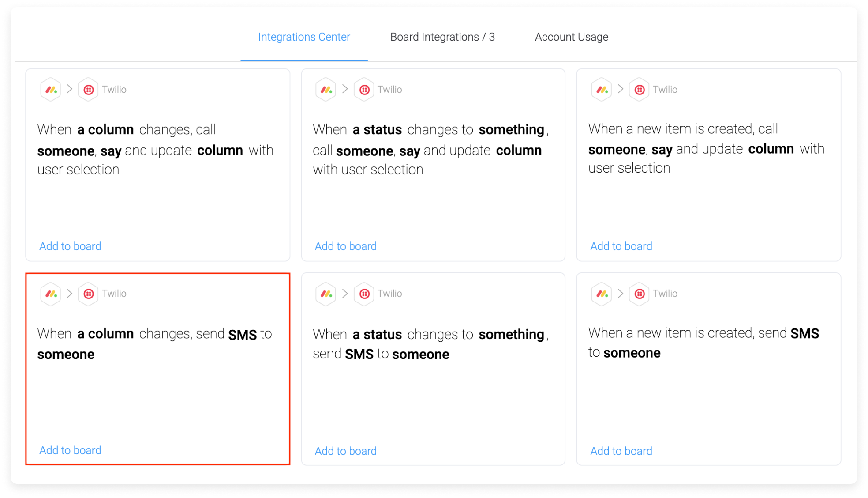The width and height of the screenshot is (868, 498).
Task: Click Twilio icon in new-item SMS card
Action: pos(640,294)
